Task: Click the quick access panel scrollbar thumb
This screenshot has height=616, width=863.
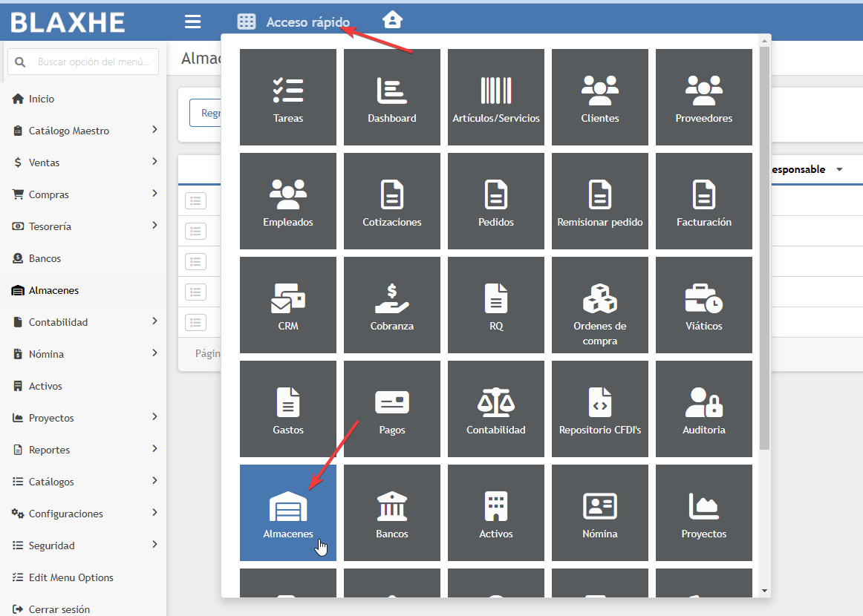Action: point(764,248)
